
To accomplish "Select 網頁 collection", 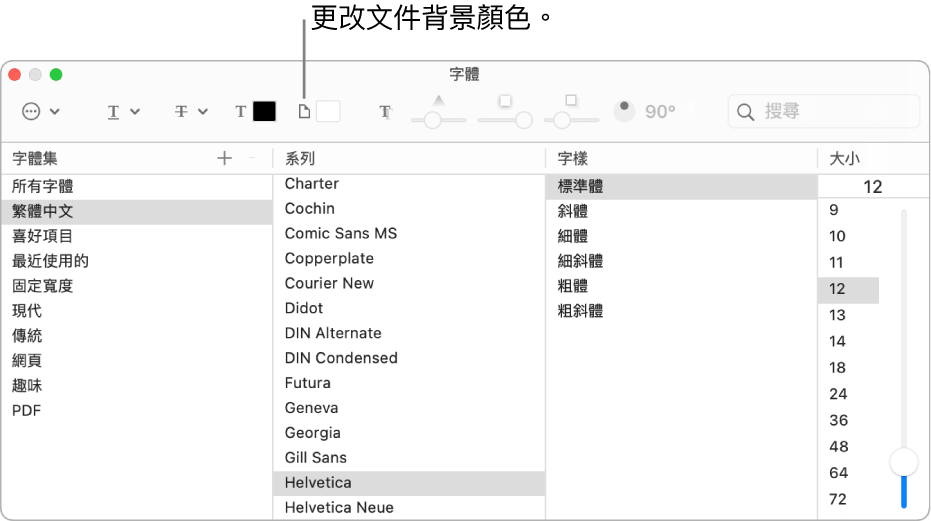I will [137, 361].
